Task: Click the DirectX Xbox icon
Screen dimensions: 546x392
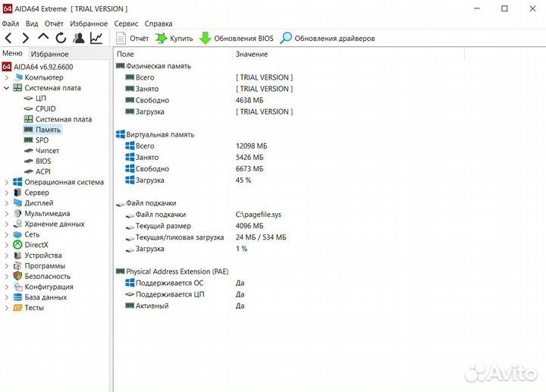Action: click(17, 245)
